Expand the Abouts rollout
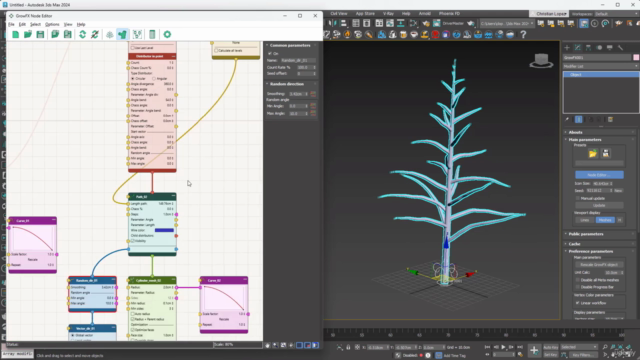 [x=599, y=132]
